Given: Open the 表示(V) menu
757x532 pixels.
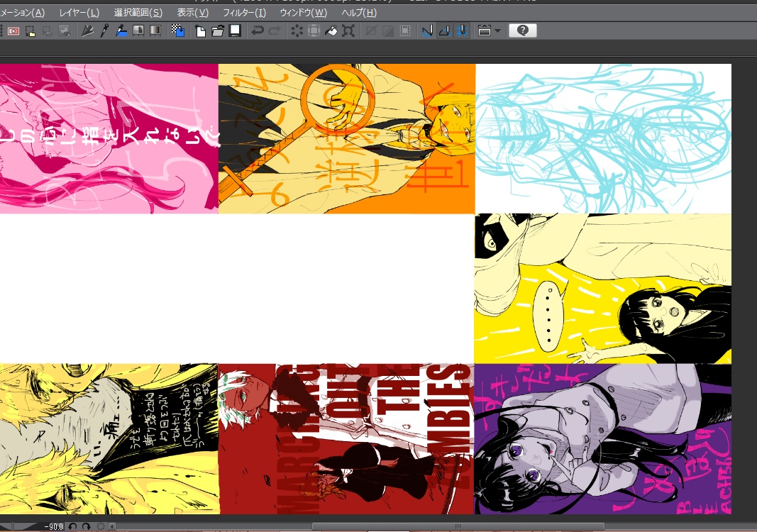Looking at the screenshot, I should click(x=193, y=13).
